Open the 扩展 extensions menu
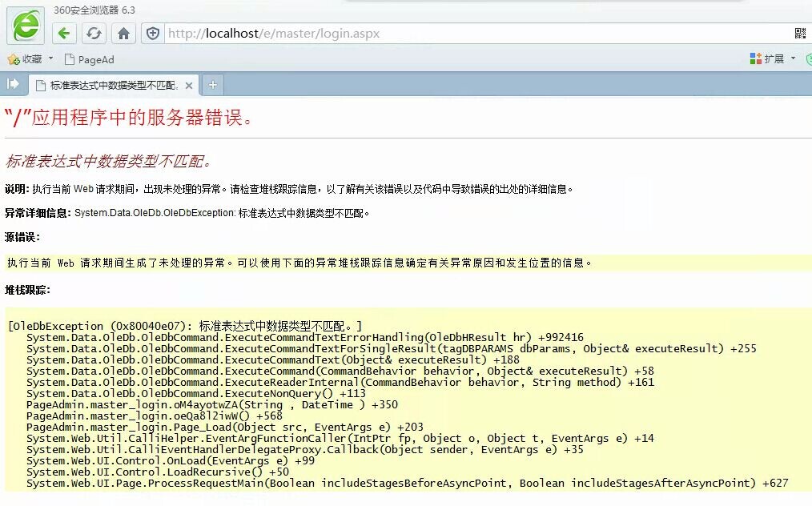 767,58
